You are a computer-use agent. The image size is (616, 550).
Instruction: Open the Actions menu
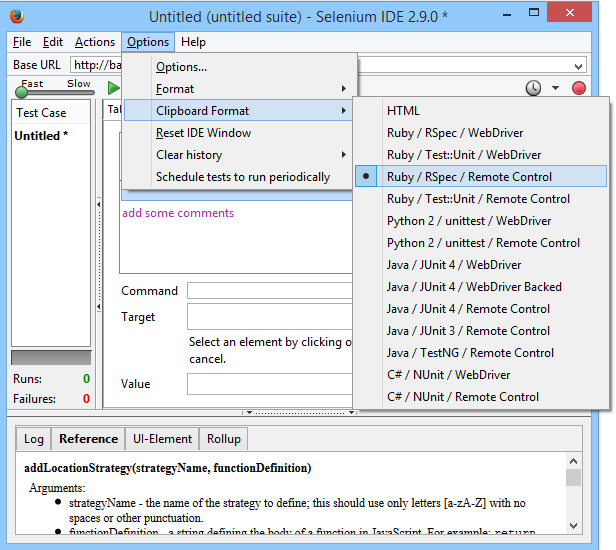[x=95, y=42]
